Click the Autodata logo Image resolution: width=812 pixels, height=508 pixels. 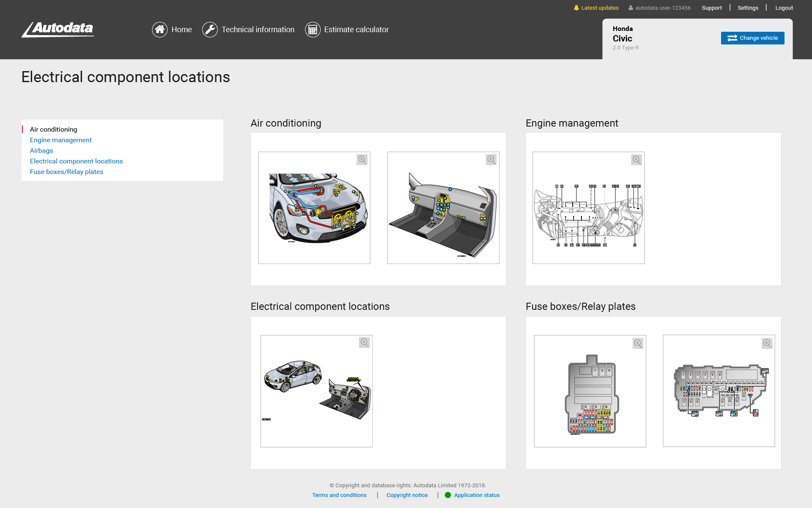click(x=58, y=30)
